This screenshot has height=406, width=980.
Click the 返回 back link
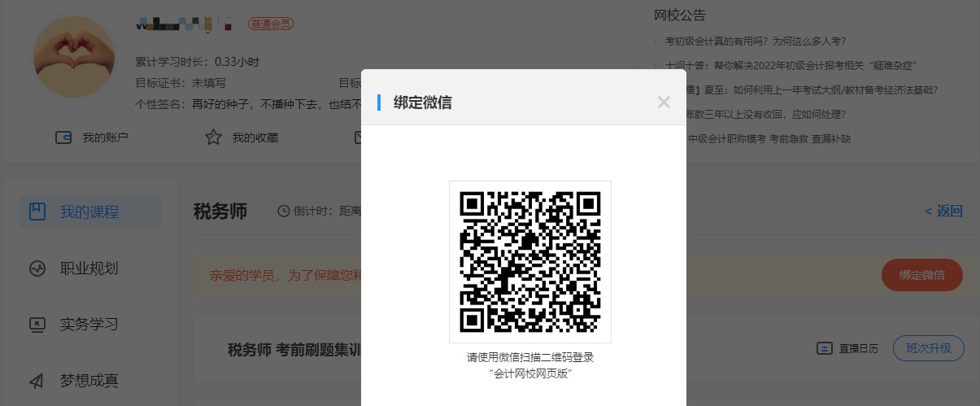pyautogui.click(x=943, y=211)
